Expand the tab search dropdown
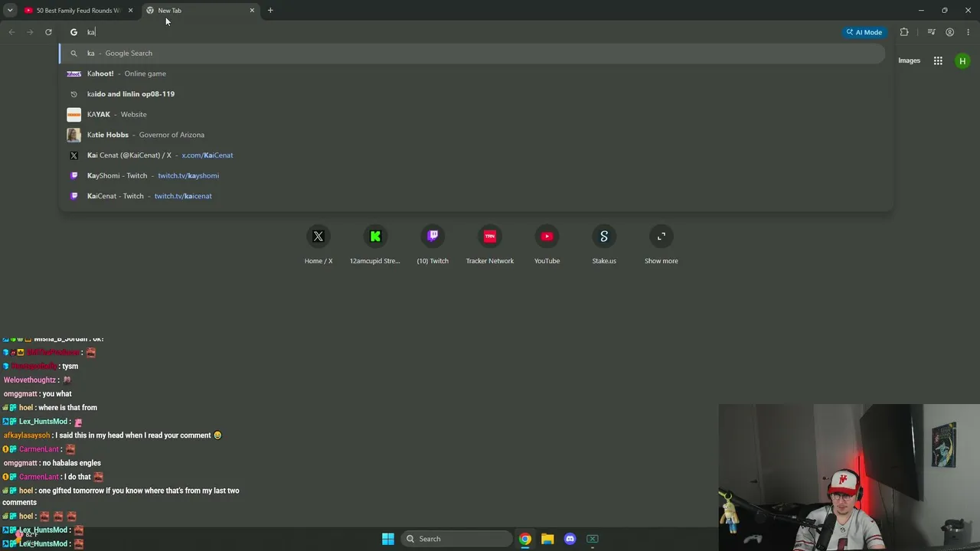This screenshot has height=551, width=980. [10, 11]
